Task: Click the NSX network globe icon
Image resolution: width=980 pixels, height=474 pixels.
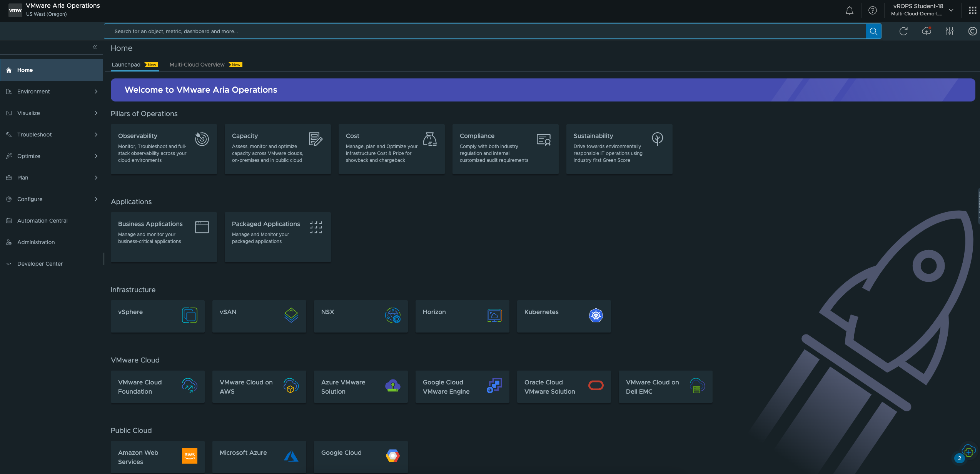Action: point(392,315)
